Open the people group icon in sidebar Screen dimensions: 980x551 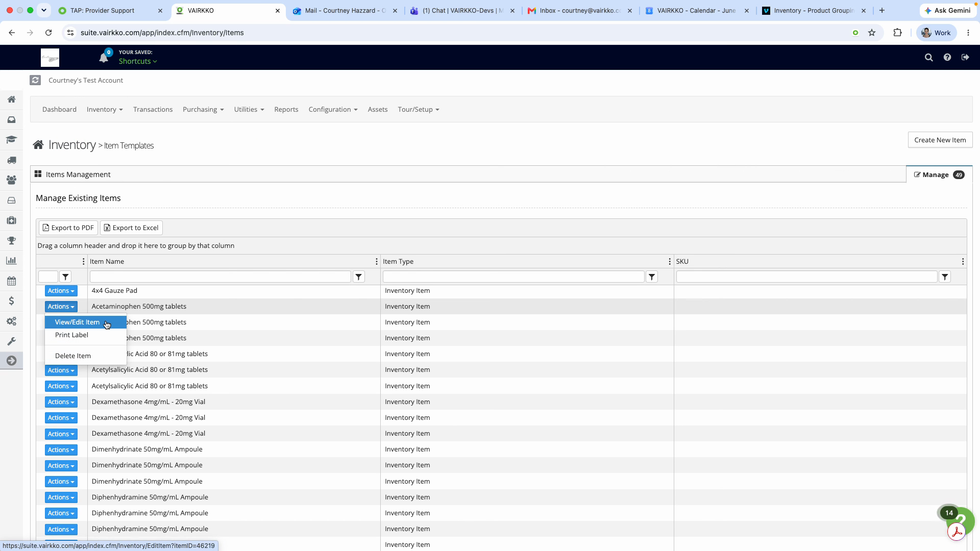[x=11, y=180]
